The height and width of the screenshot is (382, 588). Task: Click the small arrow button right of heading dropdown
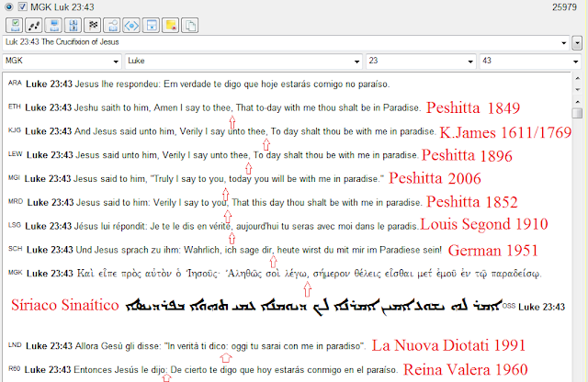tap(577, 43)
